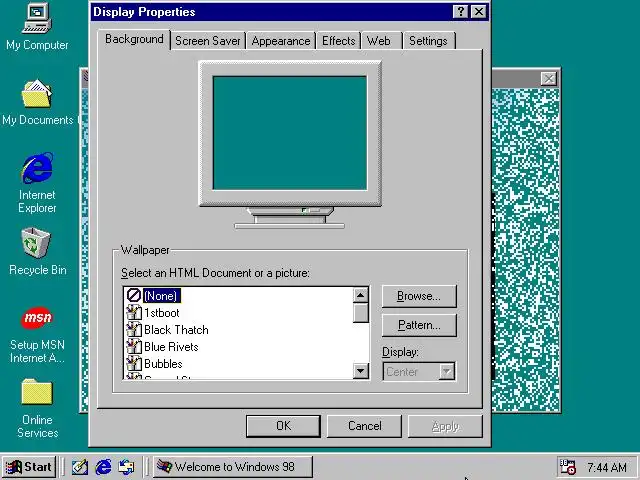This screenshot has width=640, height=480.
Task: Open the Effects tab
Action: (338, 41)
